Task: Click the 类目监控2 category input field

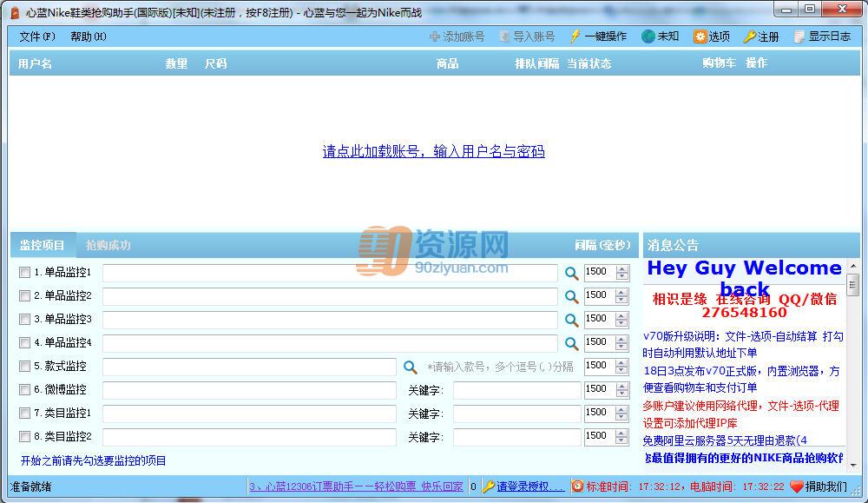Action: pos(249,437)
